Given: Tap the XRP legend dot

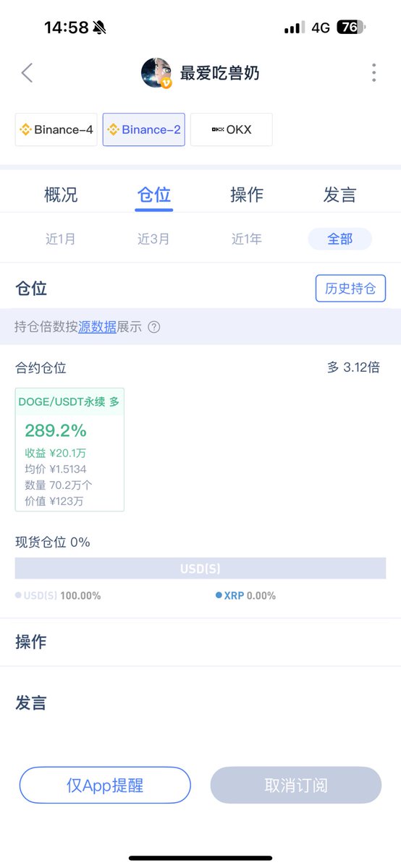Looking at the screenshot, I should [x=219, y=596].
